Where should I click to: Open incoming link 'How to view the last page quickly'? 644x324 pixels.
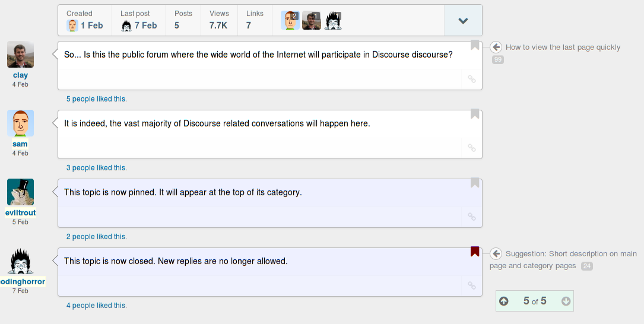(x=563, y=47)
